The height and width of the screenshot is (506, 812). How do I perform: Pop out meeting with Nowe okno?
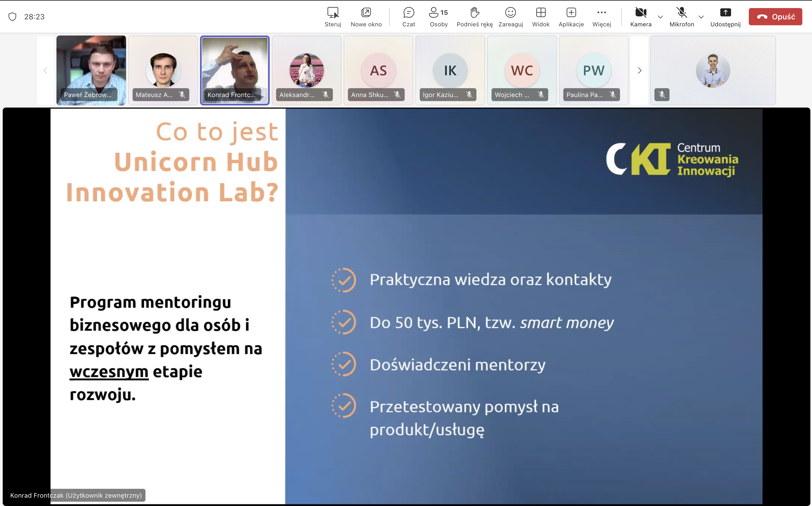366,17
